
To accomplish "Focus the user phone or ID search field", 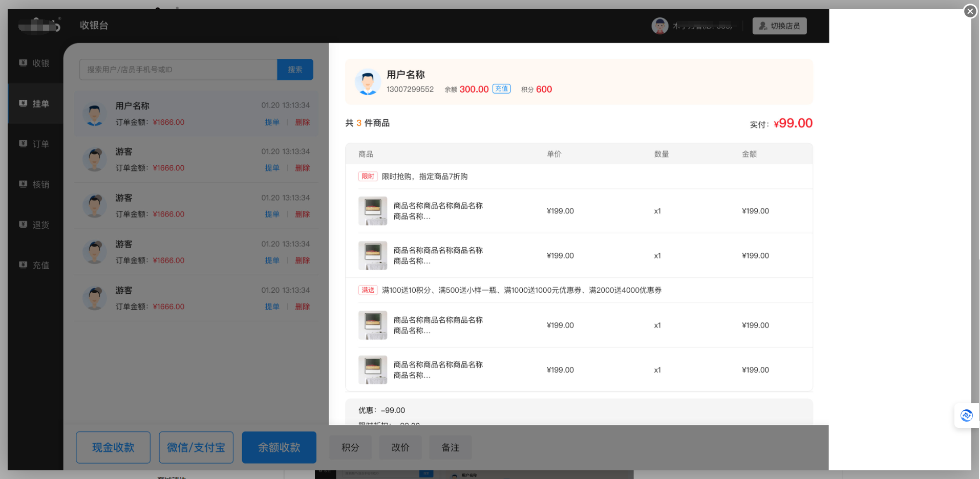I will coord(178,70).
